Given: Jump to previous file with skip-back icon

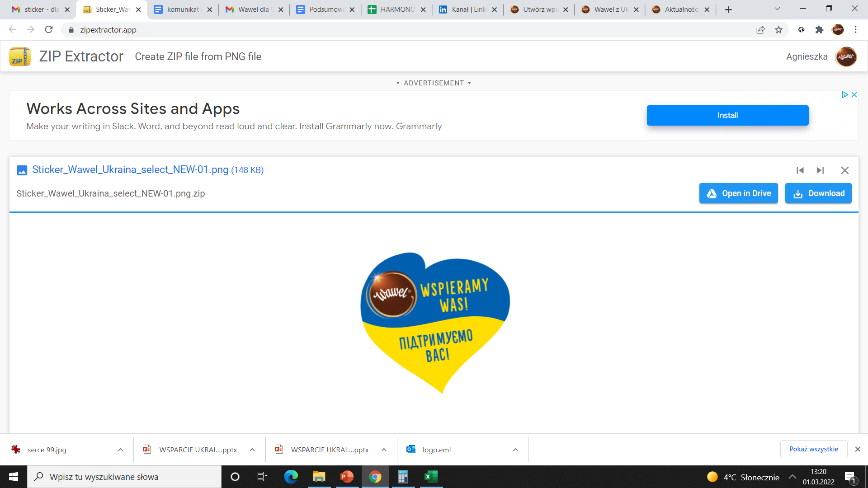Looking at the screenshot, I should pyautogui.click(x=800, y=170).
